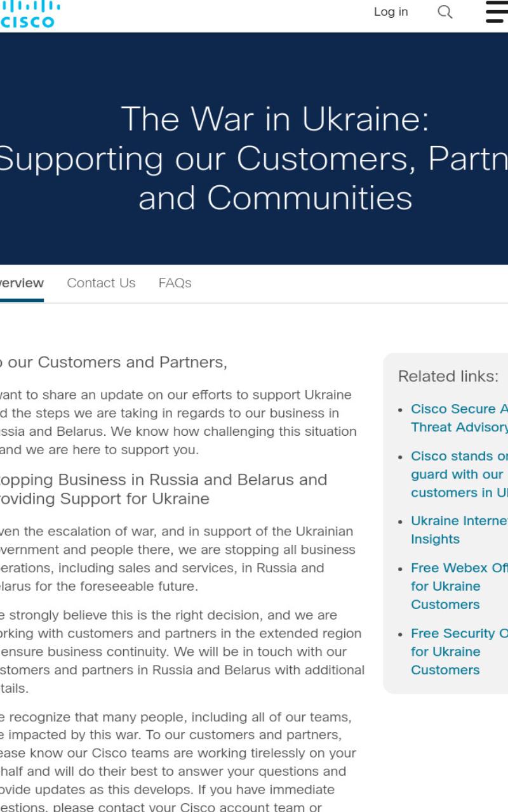Click the Related links heading
The height and width of the screenshot is (812, 508).
click(448, 376)
